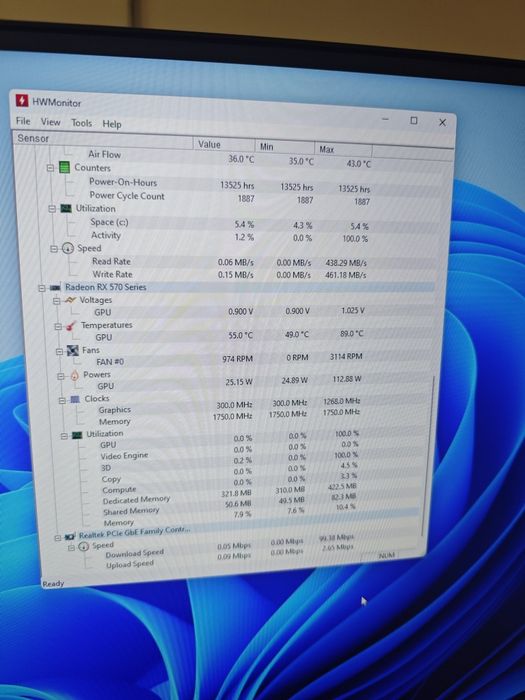The width and height of the screenshot is (525, 700).
Task: Click the Radeon RX 570 graphics card icon
Action: pos(55,288)
